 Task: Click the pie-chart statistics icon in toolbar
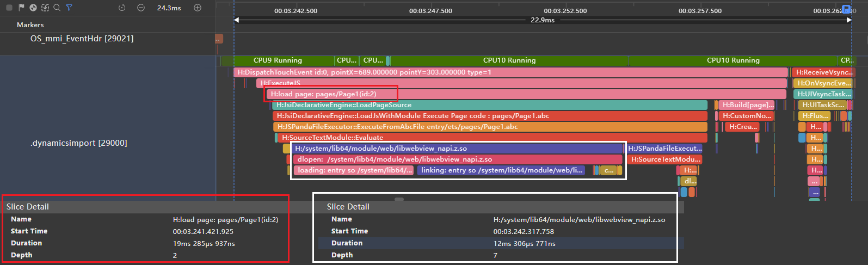33,8
